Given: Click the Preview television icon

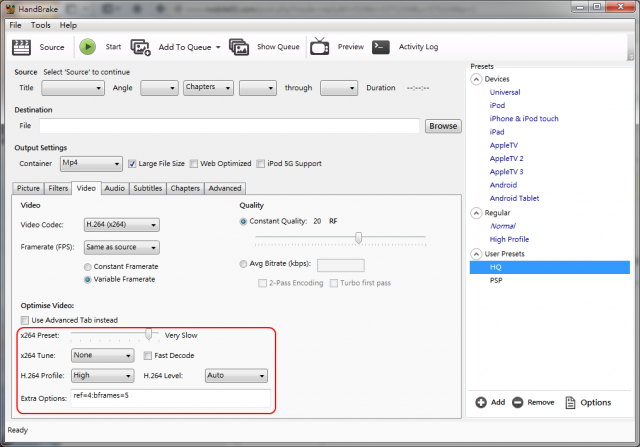Looking at the screenshot, I should tap(320, 47).
